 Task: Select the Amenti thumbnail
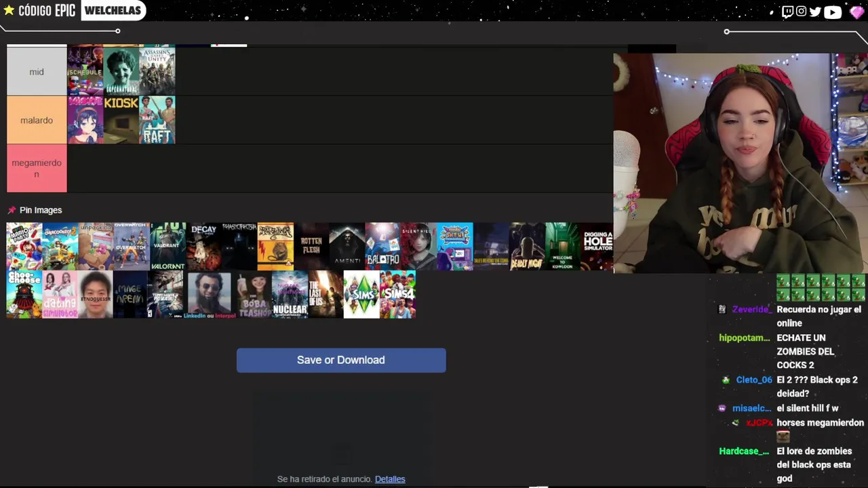click(347, 247)
